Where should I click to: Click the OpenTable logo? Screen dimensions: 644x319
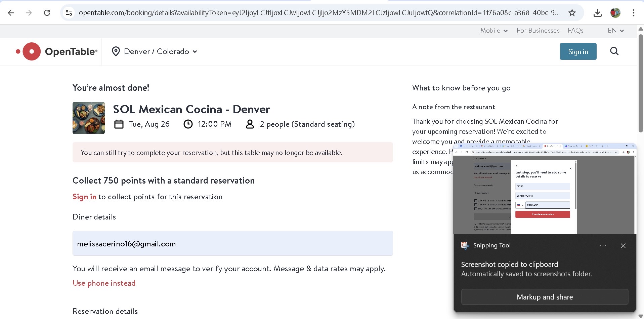[56, 51]
